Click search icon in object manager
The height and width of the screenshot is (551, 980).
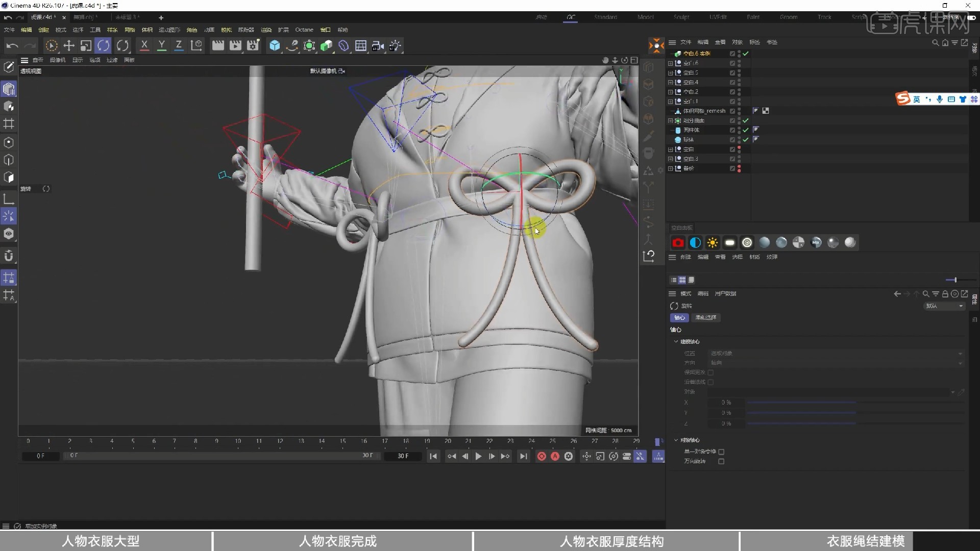point(935,43)
